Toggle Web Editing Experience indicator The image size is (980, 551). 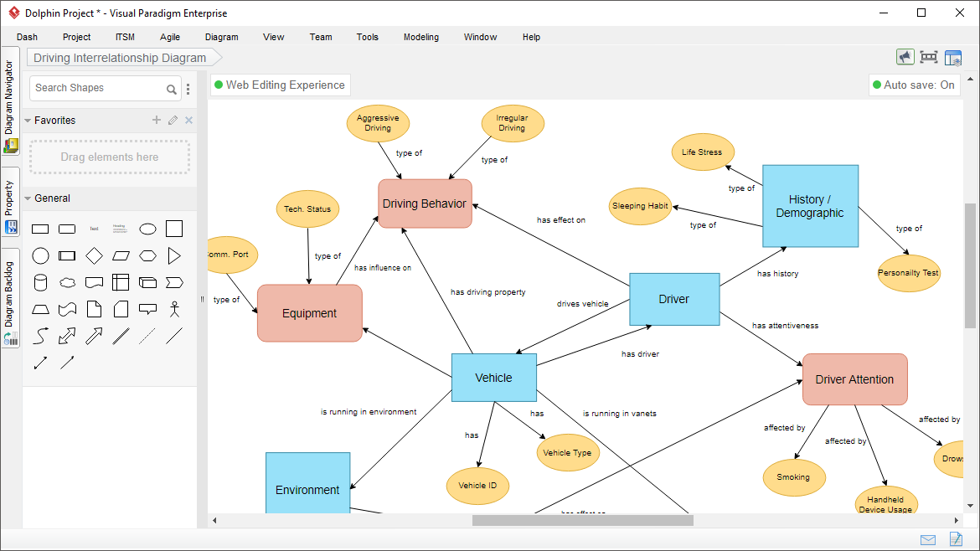[x=280, y=85]
